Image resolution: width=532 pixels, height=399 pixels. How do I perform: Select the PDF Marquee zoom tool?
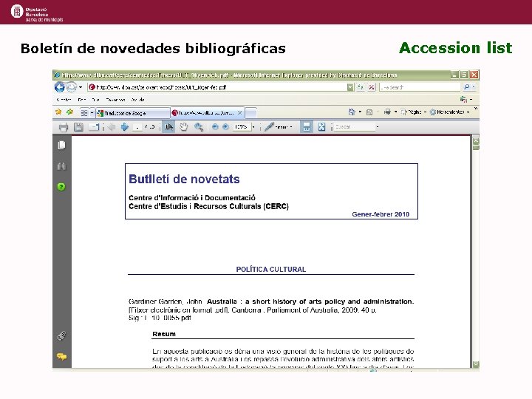[x=199, y=127]
